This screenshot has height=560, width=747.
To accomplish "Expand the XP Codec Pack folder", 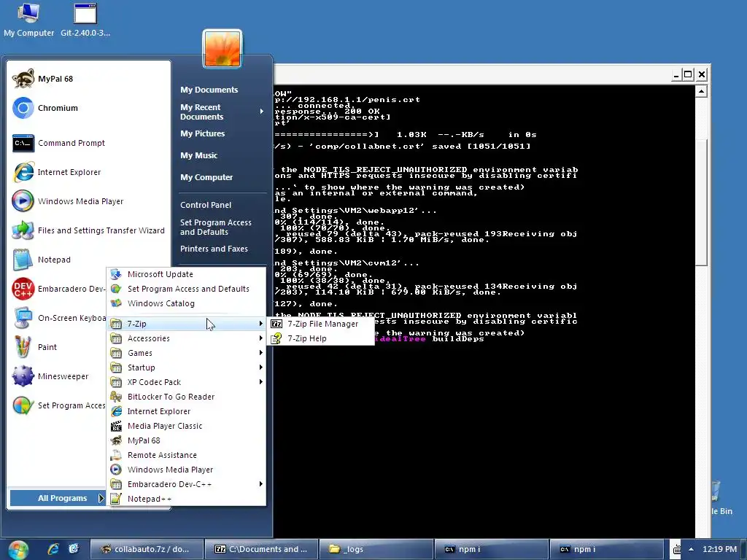I will coord(187,382).
